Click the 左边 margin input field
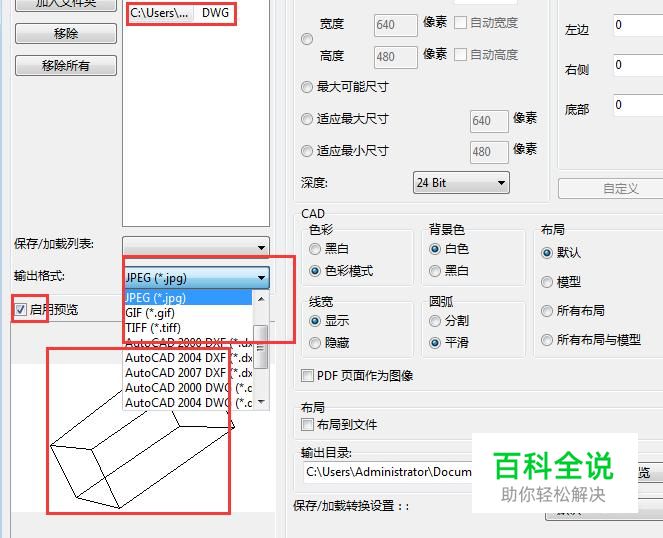The width and height of the screenshot is (663, 538). coord(638,25)
